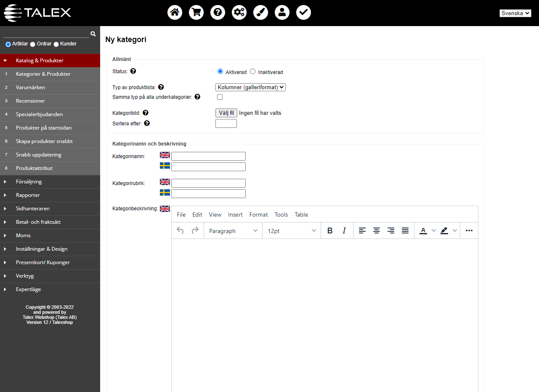
Task: Open the editor File menu
Action: coord(181,215)
